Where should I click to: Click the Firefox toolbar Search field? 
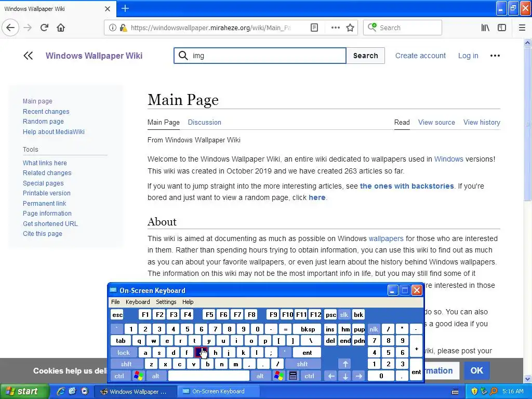coord(403,28)
